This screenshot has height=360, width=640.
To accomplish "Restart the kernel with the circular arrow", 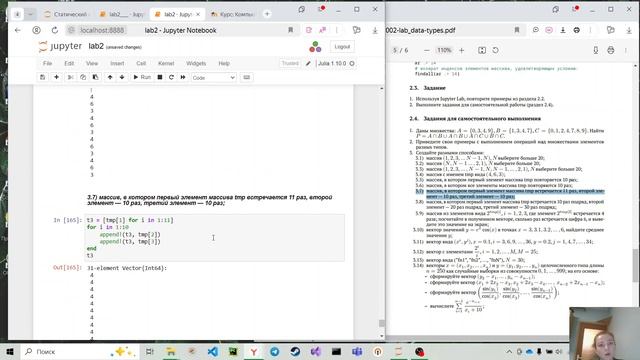I will 171,77.
